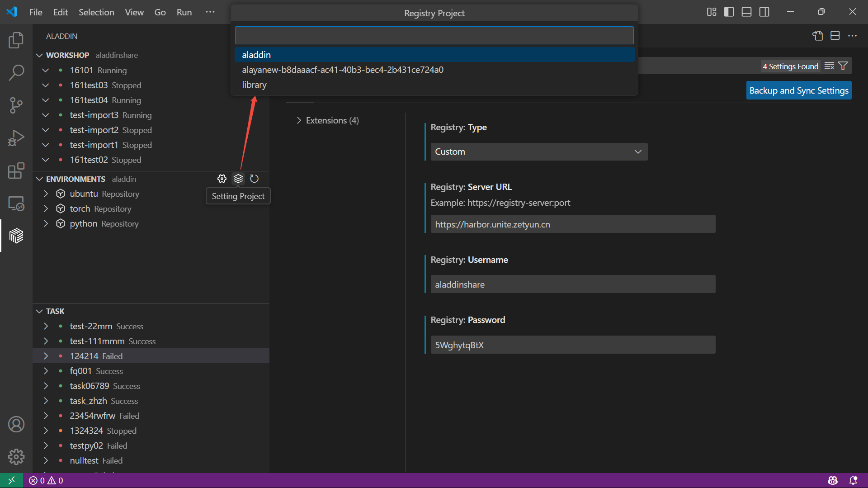Click the GitHub Copilot icon in status bar
Screen dimensions: 868x488
click(x=833, y=480)
